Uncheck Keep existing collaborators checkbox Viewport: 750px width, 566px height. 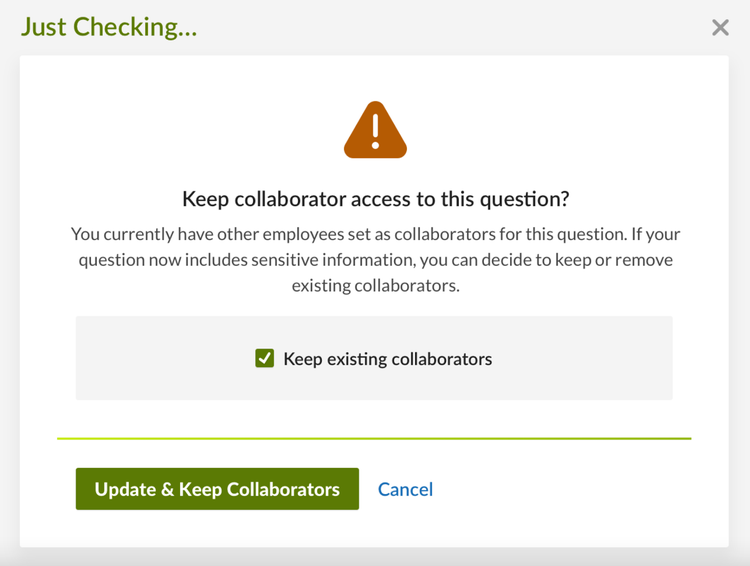click(265, 358)
